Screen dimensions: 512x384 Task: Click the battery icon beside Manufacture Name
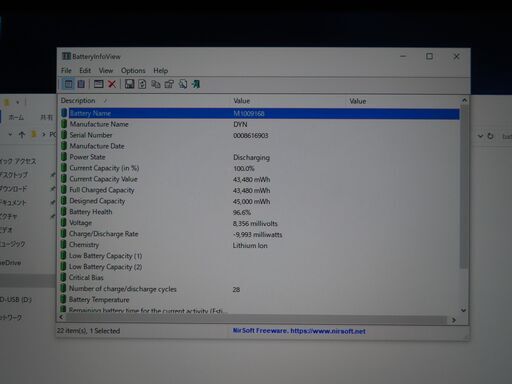(x=64, y=124)
